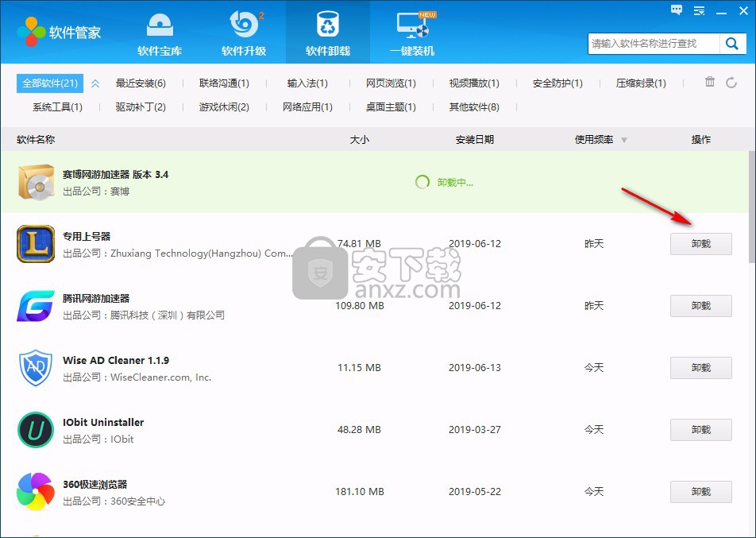Filter by 网页浏览(1) category
756x538 pixels.
[391, 83]
